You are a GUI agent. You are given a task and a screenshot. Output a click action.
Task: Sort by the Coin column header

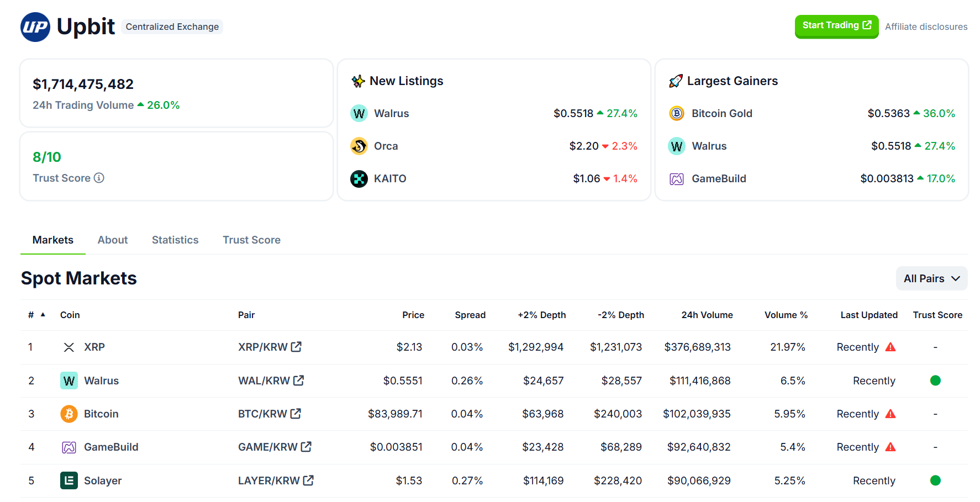(x=70, y=315)
